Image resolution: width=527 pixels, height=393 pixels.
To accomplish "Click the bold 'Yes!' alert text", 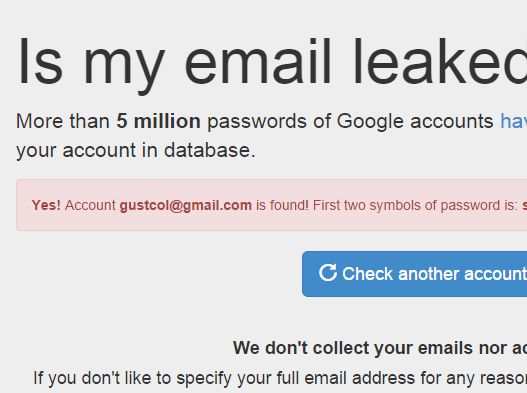I will tap(46, 205).
